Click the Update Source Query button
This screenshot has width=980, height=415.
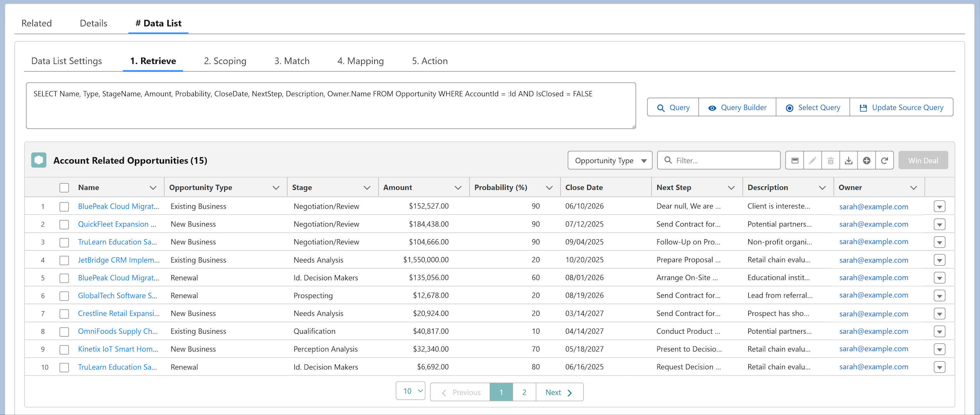(x=901, y=107)
